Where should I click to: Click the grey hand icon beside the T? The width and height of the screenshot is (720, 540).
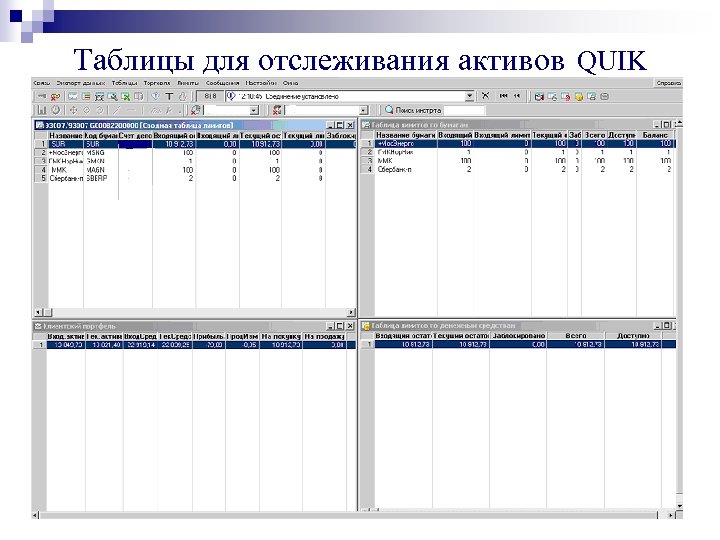point(182,96)
